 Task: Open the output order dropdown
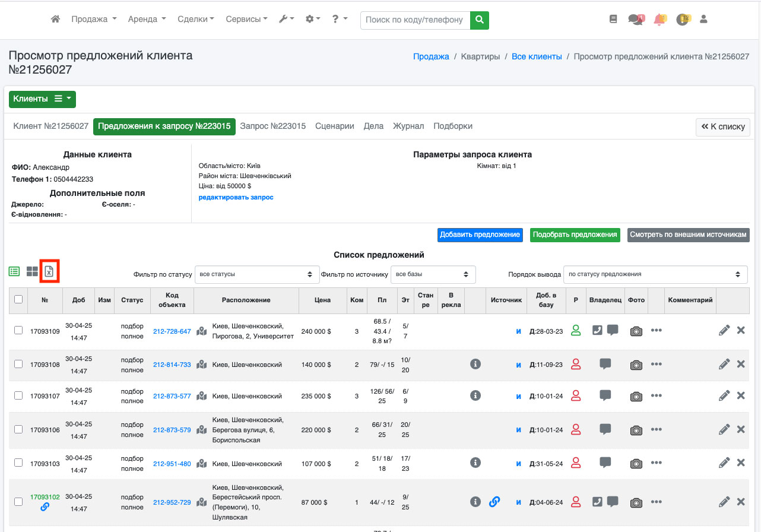pyautogui.click(x=655, y=274)
